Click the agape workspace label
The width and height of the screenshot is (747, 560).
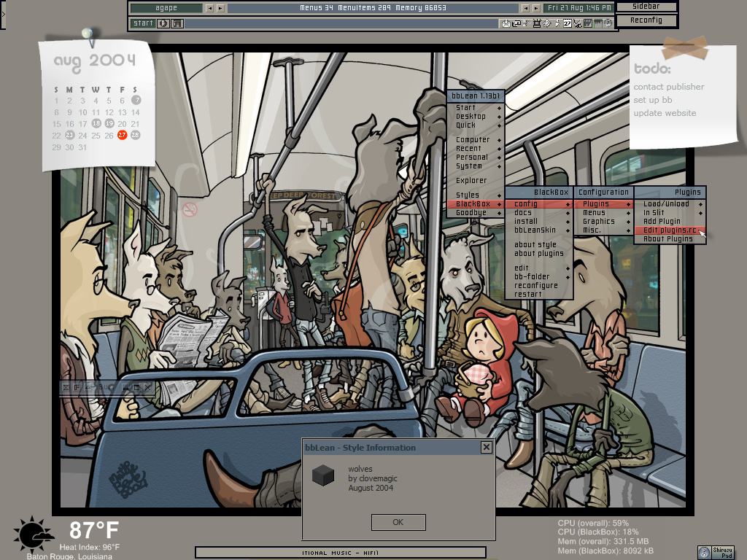tap(166, 8)
